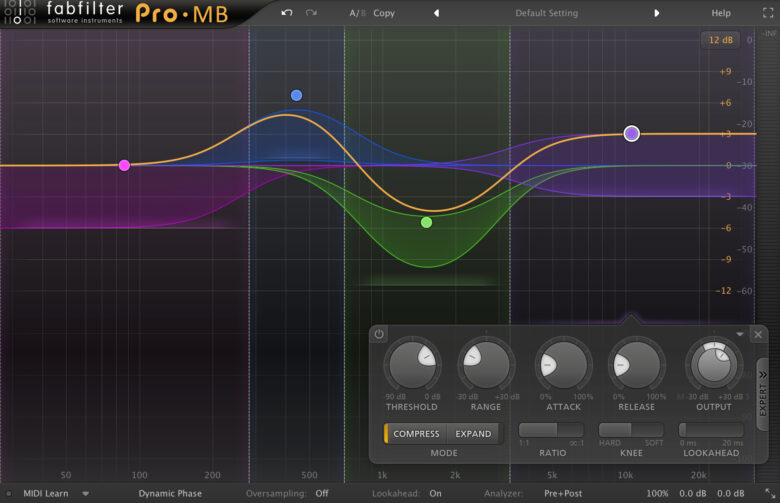780x503 pixels.
Task: Open the band options dropdown arrow
Action: [x=740, y=334]
